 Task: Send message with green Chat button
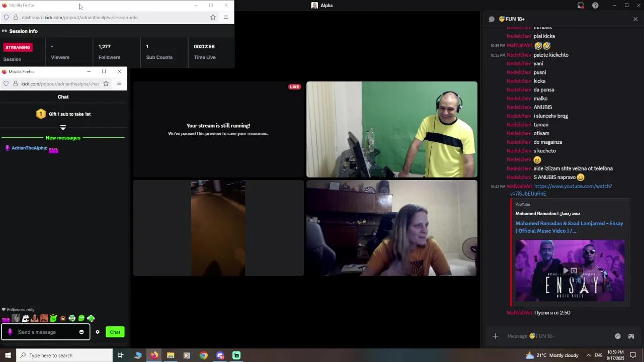tap(115, 332)
